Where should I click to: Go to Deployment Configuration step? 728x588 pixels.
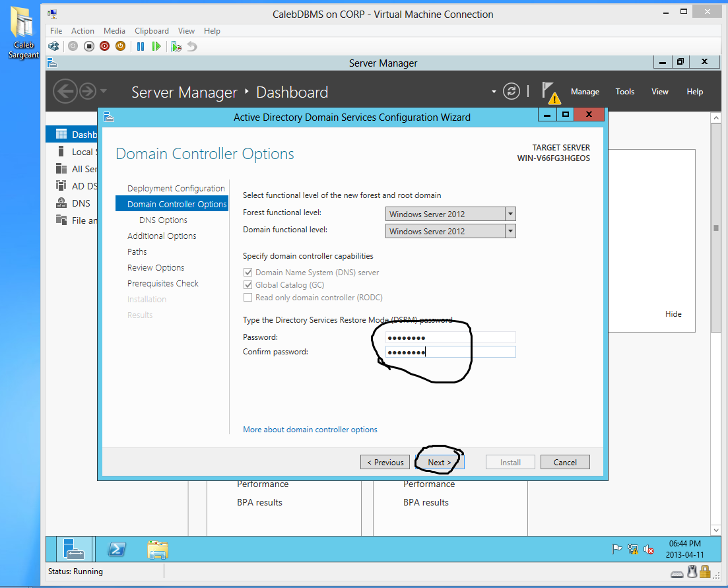pyautogui.click(x=176, y=189)
